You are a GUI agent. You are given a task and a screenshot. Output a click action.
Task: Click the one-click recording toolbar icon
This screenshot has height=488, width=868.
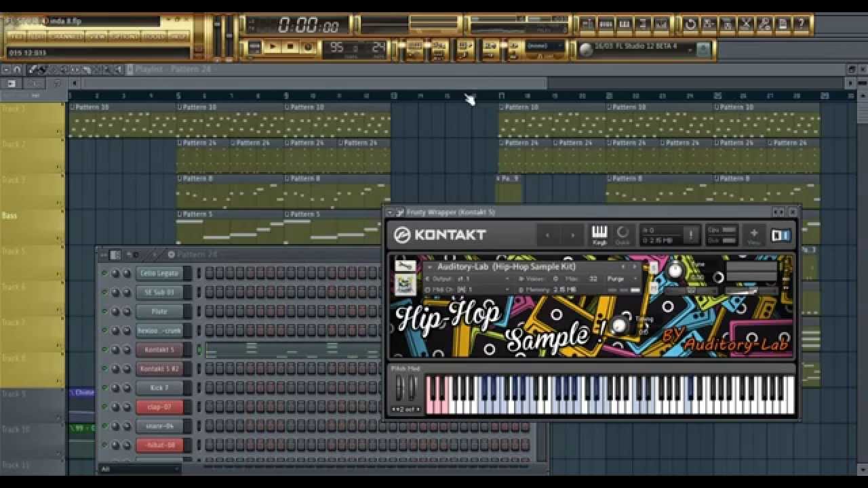pyautogui.click(x=764, y=25)
